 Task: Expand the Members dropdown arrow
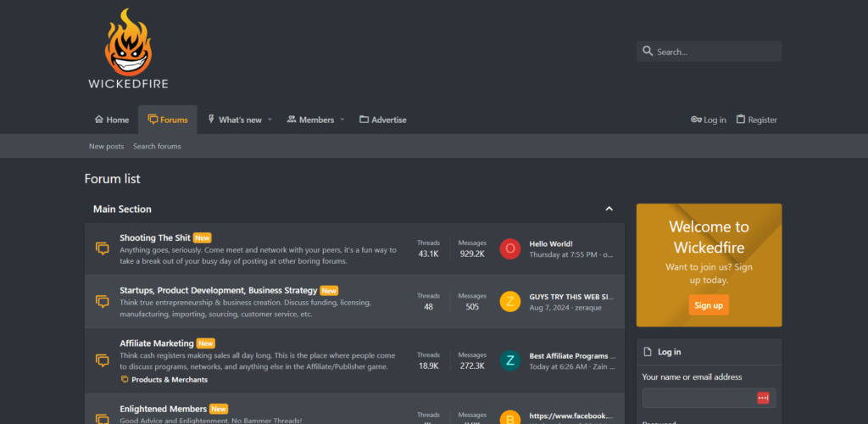point(342,120)
